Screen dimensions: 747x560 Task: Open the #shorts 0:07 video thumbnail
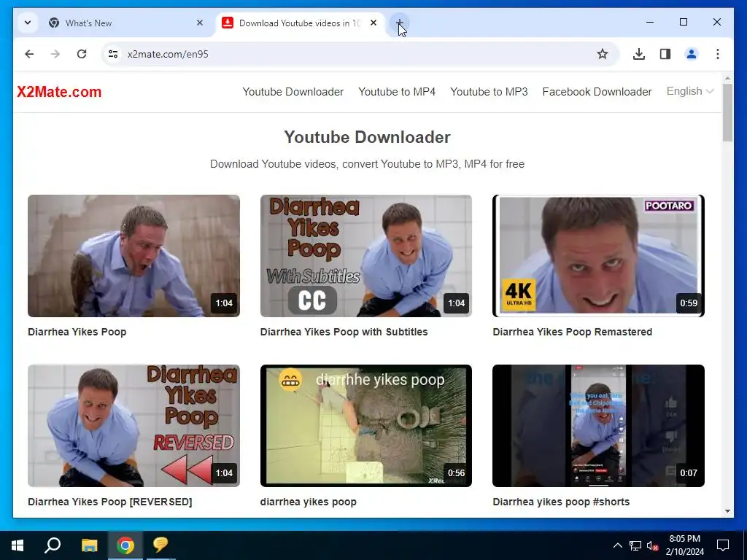pos(598,426)
